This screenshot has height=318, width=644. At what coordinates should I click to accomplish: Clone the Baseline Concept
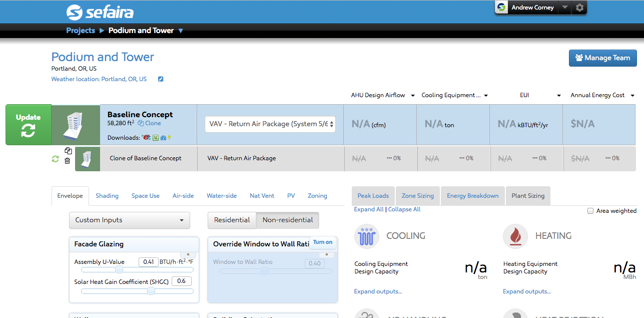pos(150,123)
